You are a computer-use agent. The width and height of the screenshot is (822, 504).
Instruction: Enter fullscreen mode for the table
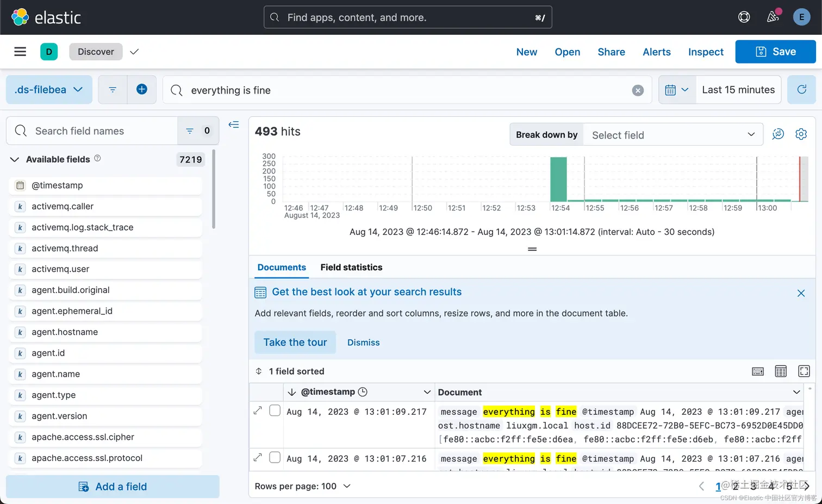(x=804, y=371)
